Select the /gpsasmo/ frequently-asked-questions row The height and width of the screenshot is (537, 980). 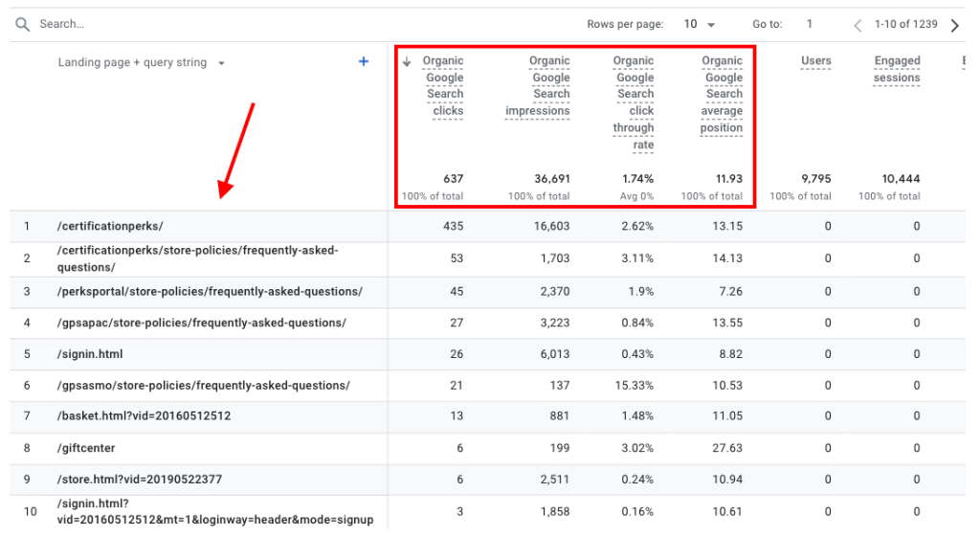pos(203,386)
